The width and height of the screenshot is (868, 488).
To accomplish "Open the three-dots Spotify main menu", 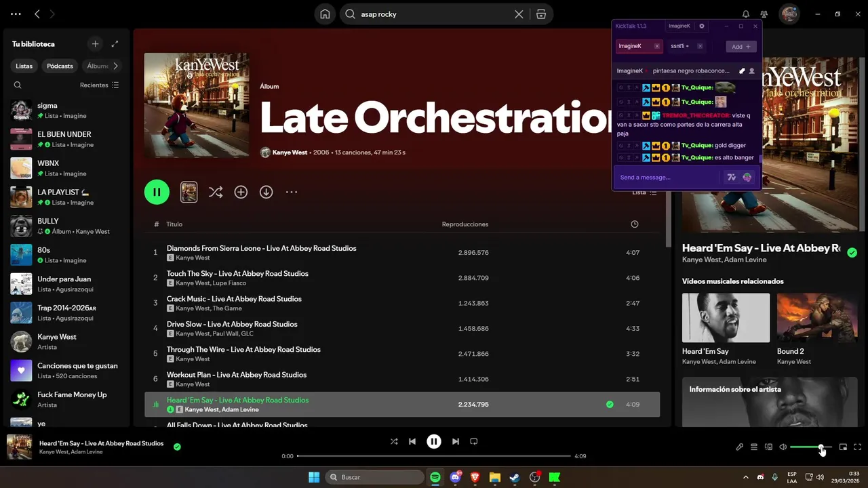I will pyautogui.click(x=16, y=14).
